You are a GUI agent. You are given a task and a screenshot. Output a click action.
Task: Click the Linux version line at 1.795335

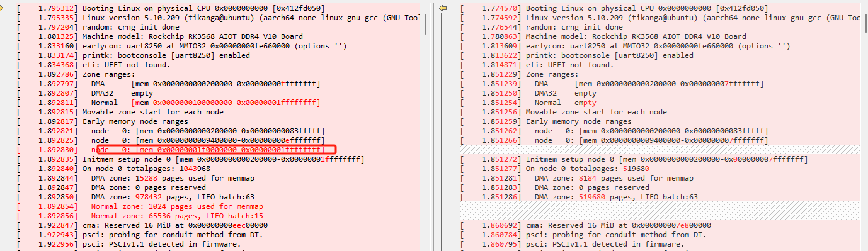tap(219, 18)
